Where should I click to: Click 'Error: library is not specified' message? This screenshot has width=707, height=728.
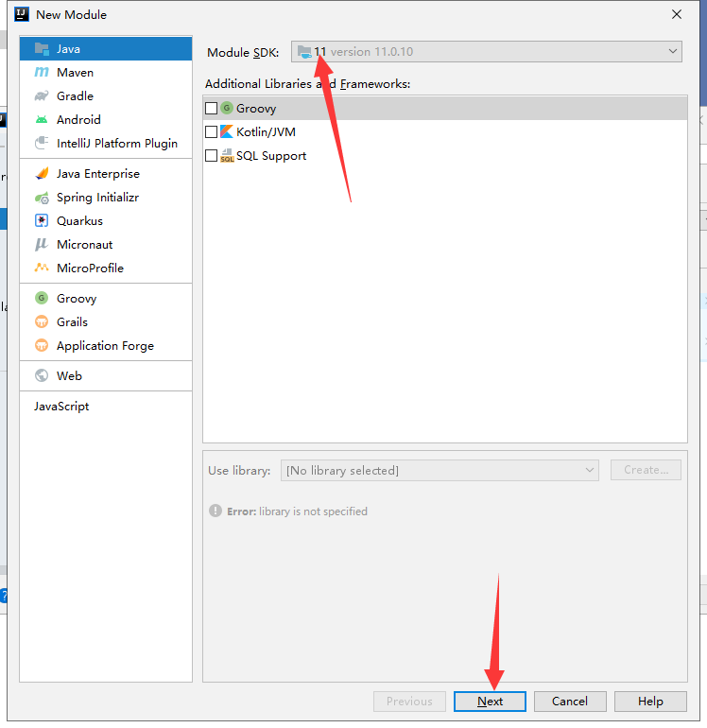[297, 511]
